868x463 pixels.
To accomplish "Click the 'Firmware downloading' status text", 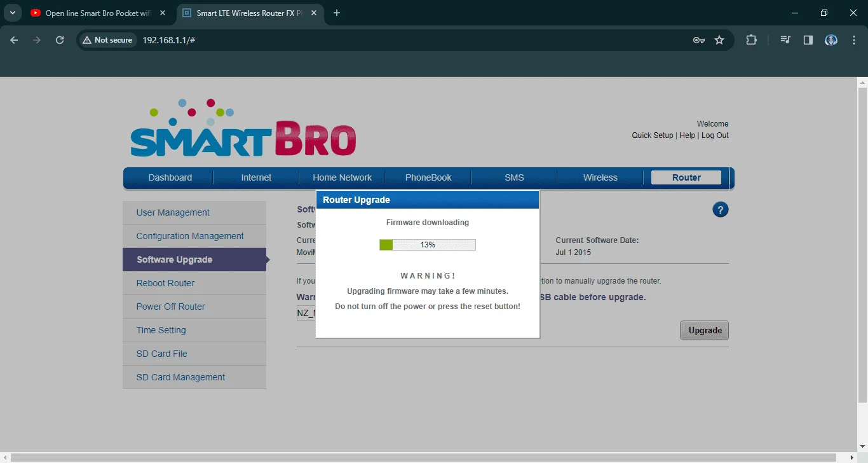I will coord(428,223).
